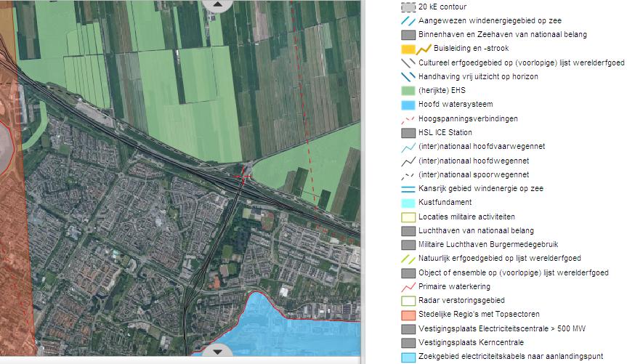Select 'Natuurlijk erfgoedgebied op lijst werelderfgoed' text
Viewport: 627px width, 364px height.
pos(499,259)
